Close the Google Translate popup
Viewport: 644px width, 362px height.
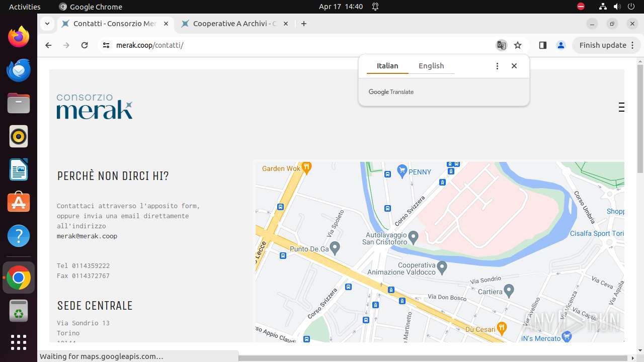(514, 66)
